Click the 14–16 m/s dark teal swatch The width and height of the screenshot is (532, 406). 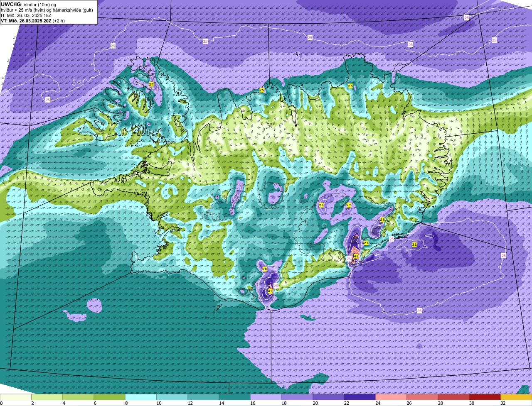(235, 397)
